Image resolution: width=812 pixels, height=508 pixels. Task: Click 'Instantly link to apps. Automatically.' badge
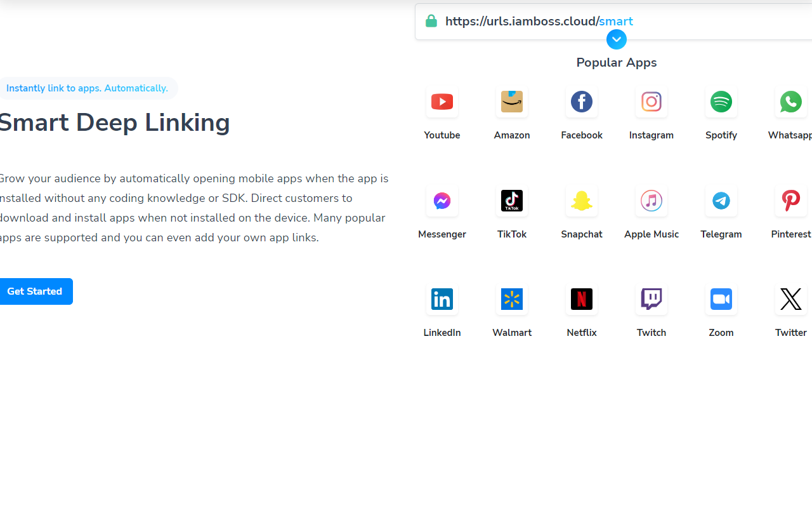tap(88, 88)
